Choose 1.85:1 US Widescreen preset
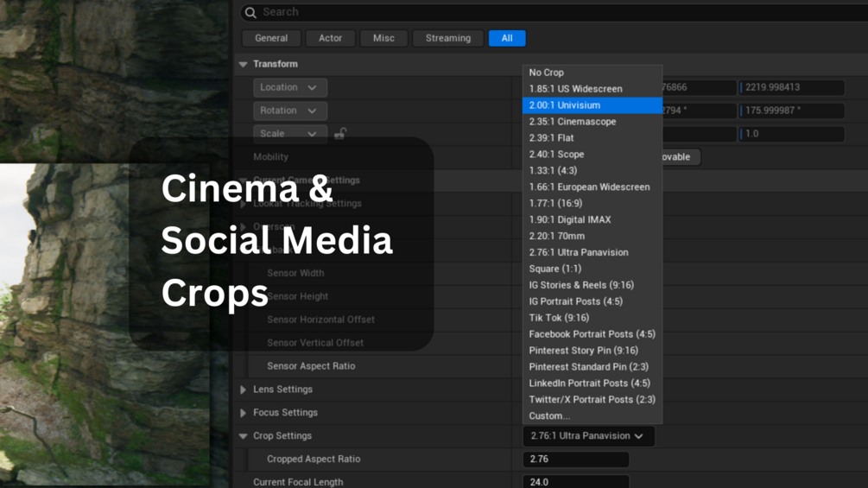Image resolution: width=868 pixels, height=488 pixels. (592, 88)
